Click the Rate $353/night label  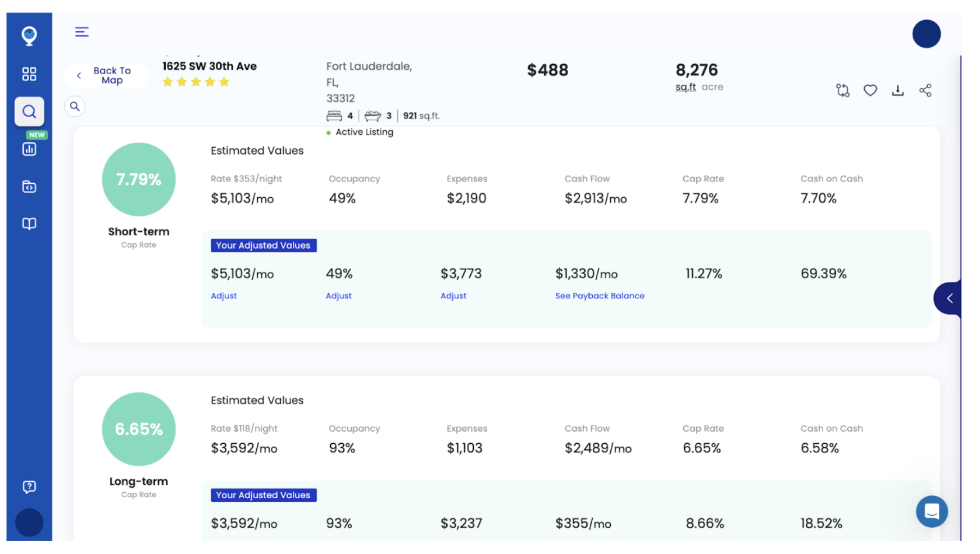[x=246, y=179]
